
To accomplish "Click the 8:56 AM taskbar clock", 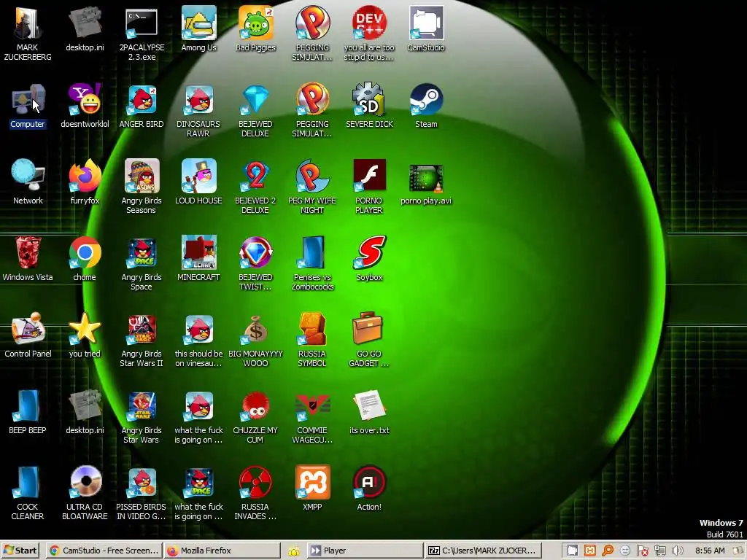I will click(x=710, y=551).
